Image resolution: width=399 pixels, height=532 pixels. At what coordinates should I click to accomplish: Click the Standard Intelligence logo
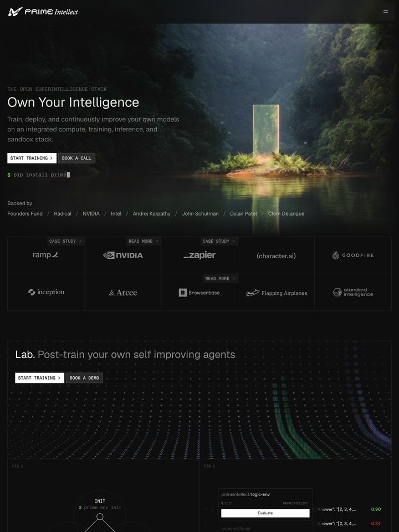(x=353, y=292)
